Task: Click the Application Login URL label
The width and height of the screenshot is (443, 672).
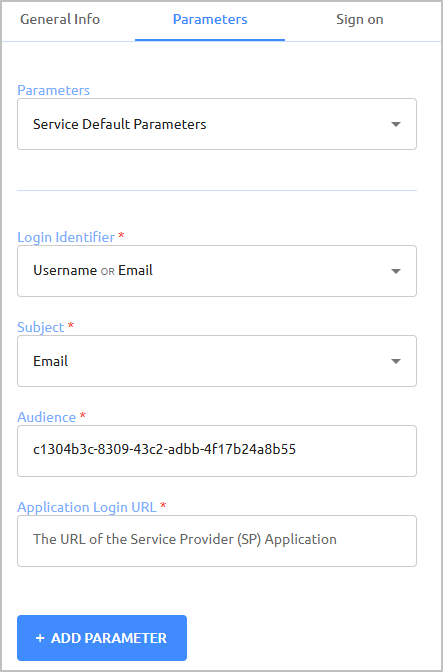Action: coord(87,507)
